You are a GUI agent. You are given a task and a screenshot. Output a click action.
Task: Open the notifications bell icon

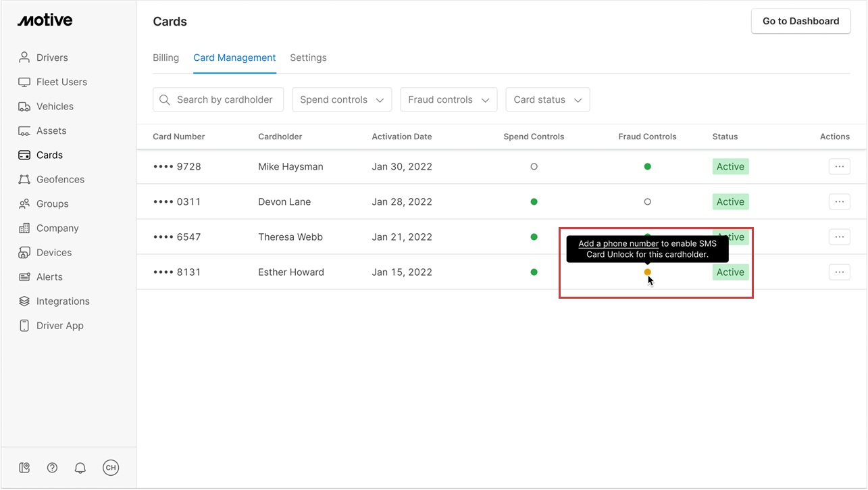point(80,467)
